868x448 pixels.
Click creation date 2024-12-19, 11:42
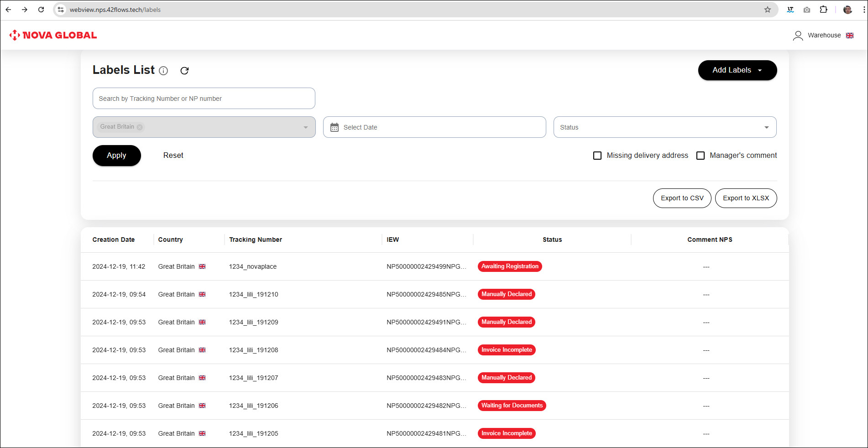pos(119,266)
